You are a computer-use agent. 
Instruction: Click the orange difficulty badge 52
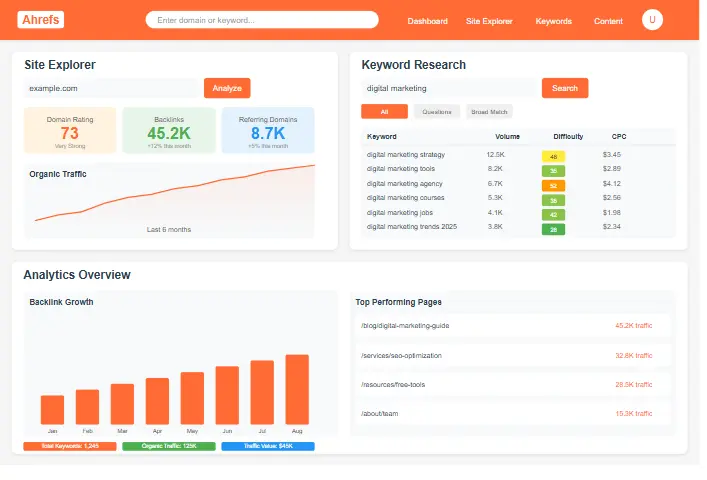pyautogui.click(x=553, y=185)
